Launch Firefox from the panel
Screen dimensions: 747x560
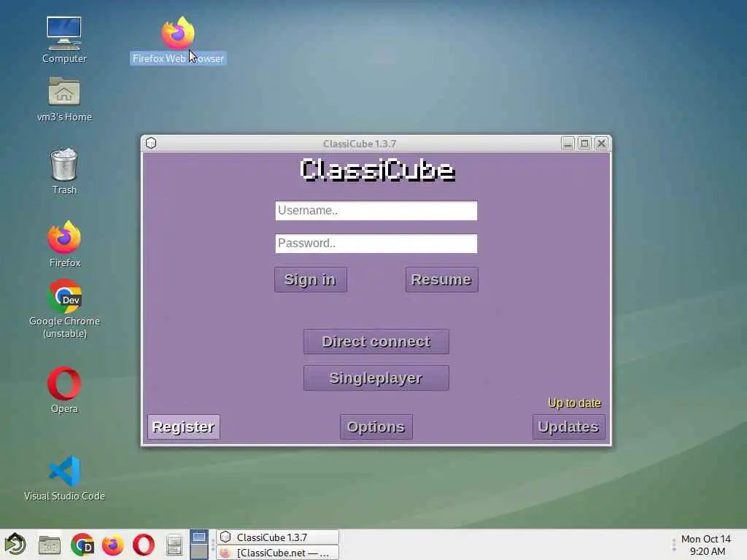(x=113, y=545)
